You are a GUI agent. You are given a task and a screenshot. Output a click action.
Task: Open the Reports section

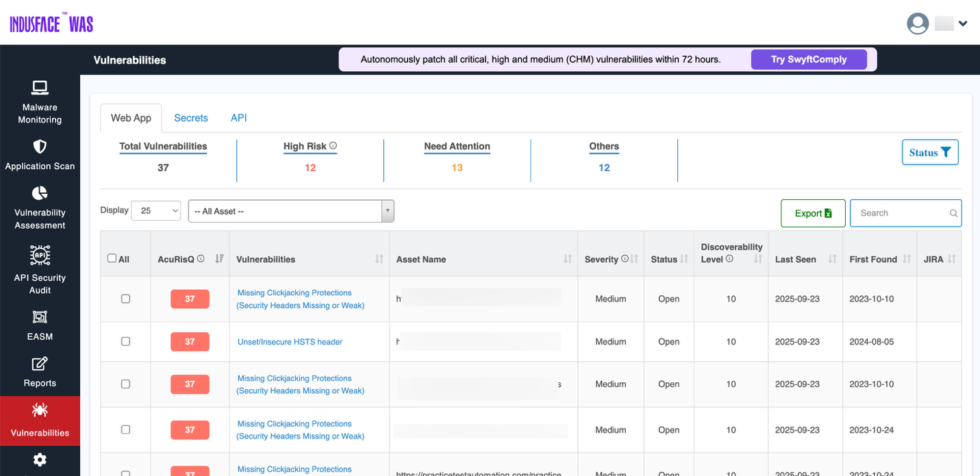click(x=40, y=372)
